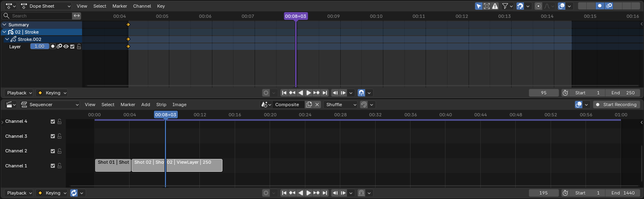Click Layer opacity slider 1.00

(39, 47)
